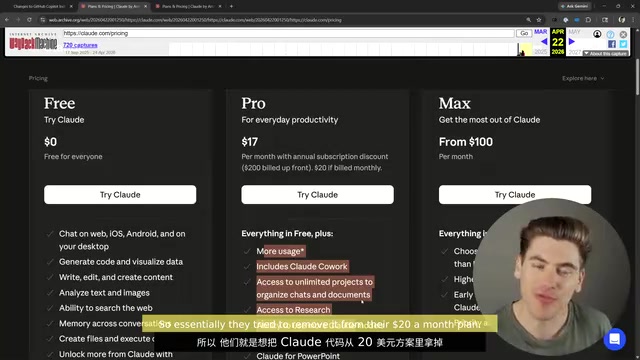Click the Pricing breadcrumb label

[x=38, y=78]
